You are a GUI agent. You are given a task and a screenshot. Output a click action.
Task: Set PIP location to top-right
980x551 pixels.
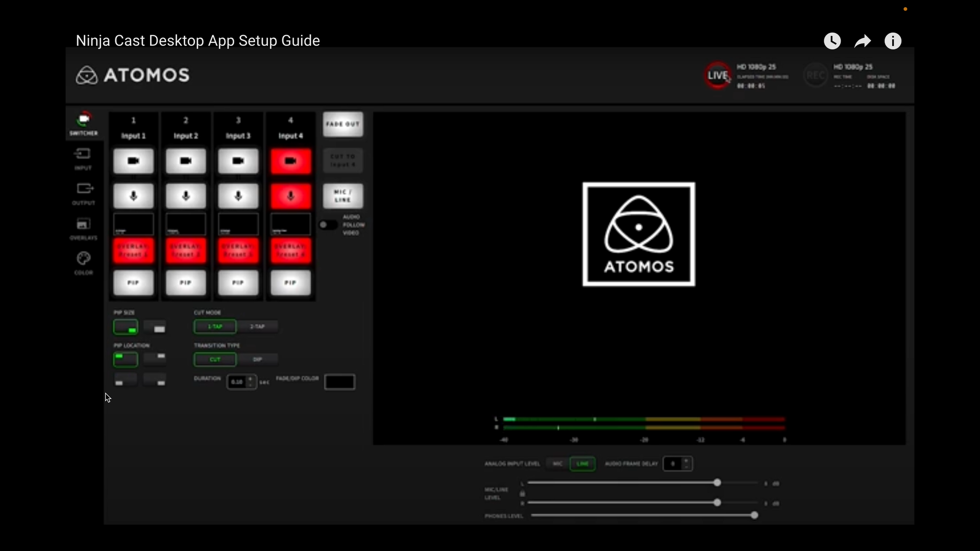coord(155,359)
